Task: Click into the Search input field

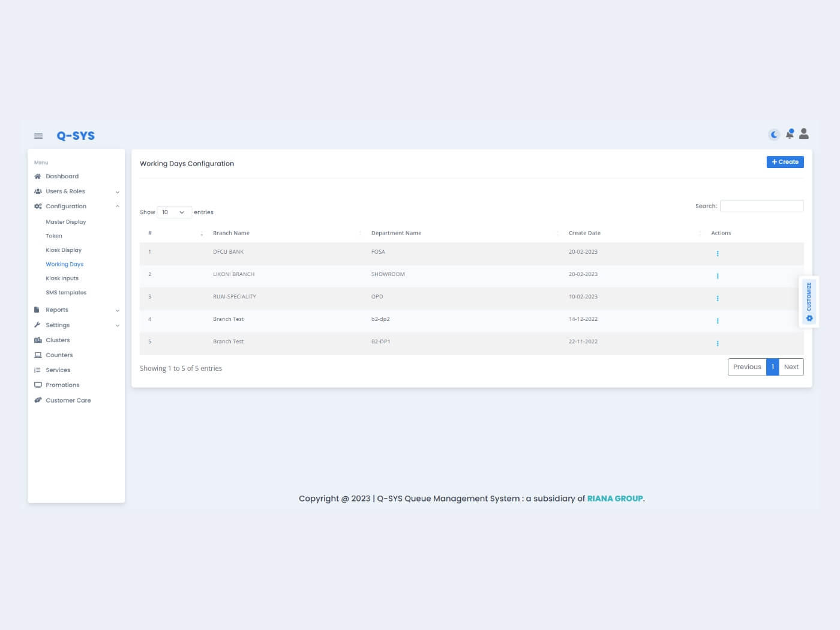Action: (x=761, y=206)
